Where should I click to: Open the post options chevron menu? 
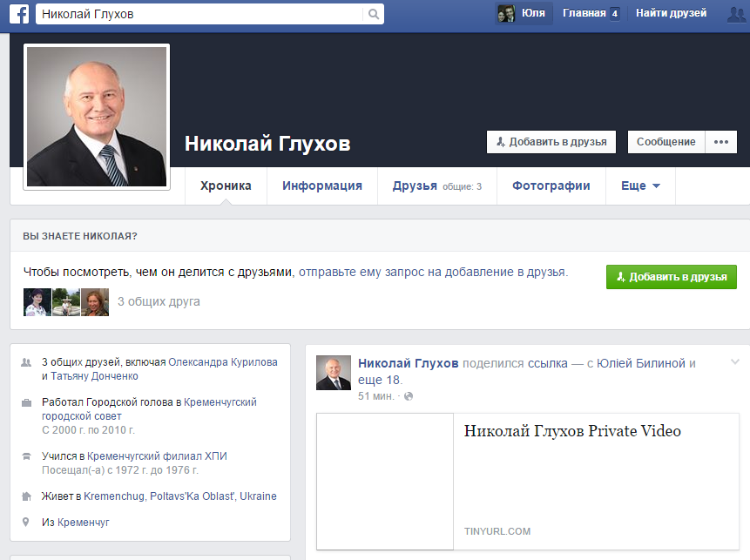tap(734, 362)
